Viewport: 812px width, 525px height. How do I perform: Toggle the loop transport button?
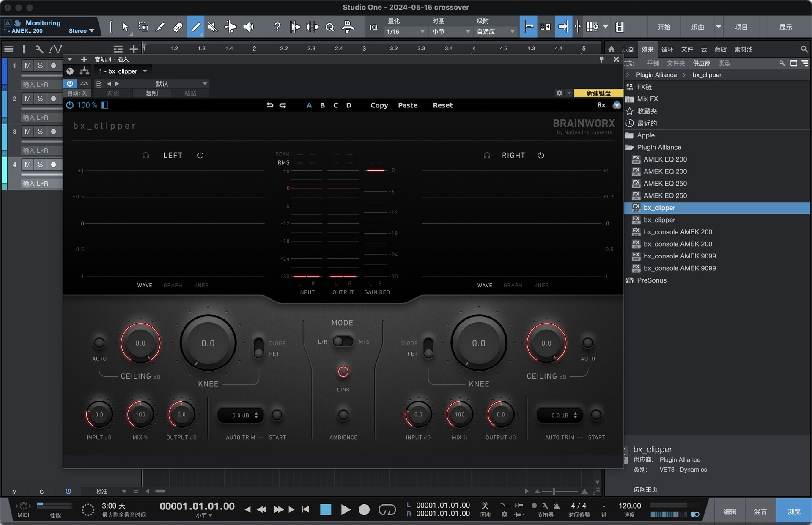point(387,510)
